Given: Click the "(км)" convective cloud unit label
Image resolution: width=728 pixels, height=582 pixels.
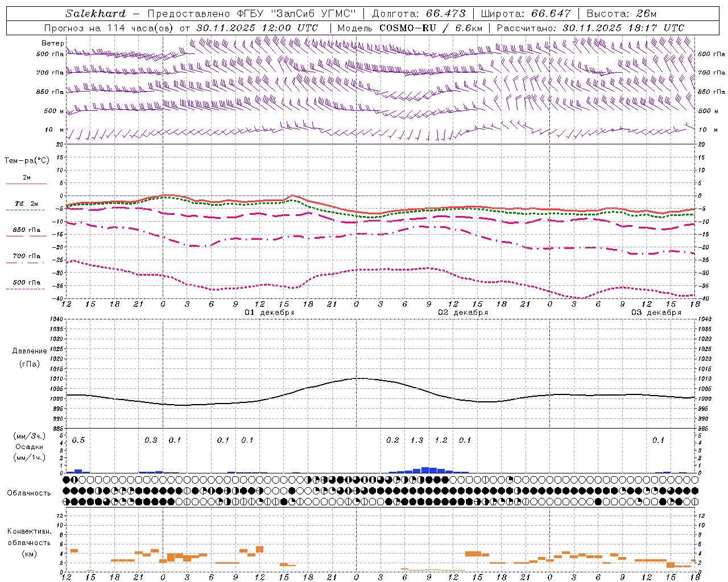Looking at the screenshot, I should pos(30,554).
